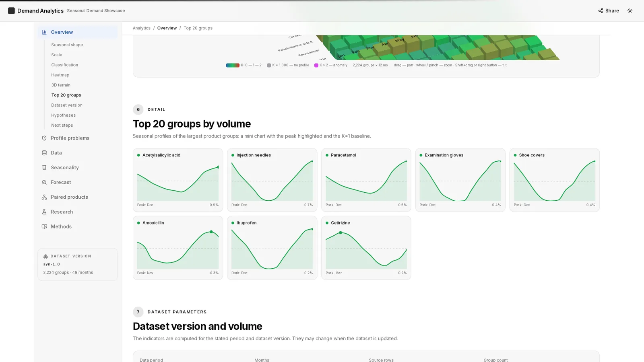
Task: Click the Research flask icon
Action: (44, 212)
